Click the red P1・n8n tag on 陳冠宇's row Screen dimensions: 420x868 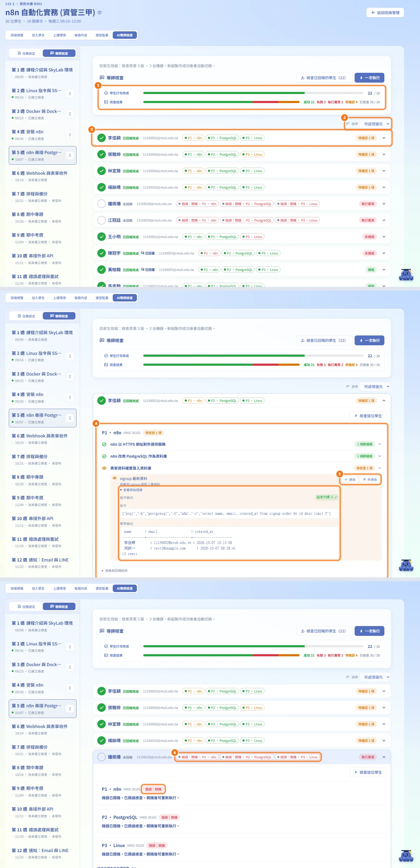(209, 253)
